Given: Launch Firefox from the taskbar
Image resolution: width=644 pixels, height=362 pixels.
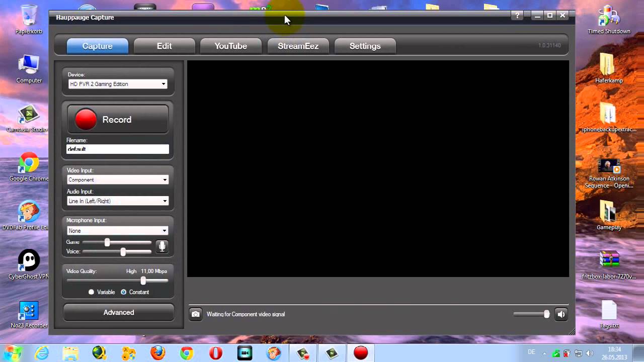Looking at the screenshot, I should coord(157,353).
